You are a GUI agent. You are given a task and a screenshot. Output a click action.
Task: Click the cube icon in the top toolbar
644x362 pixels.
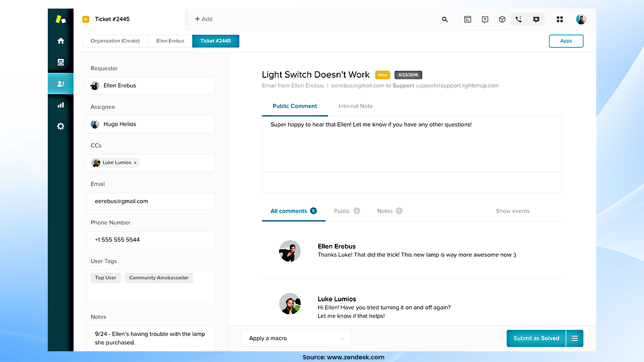(x=502, y=19)
